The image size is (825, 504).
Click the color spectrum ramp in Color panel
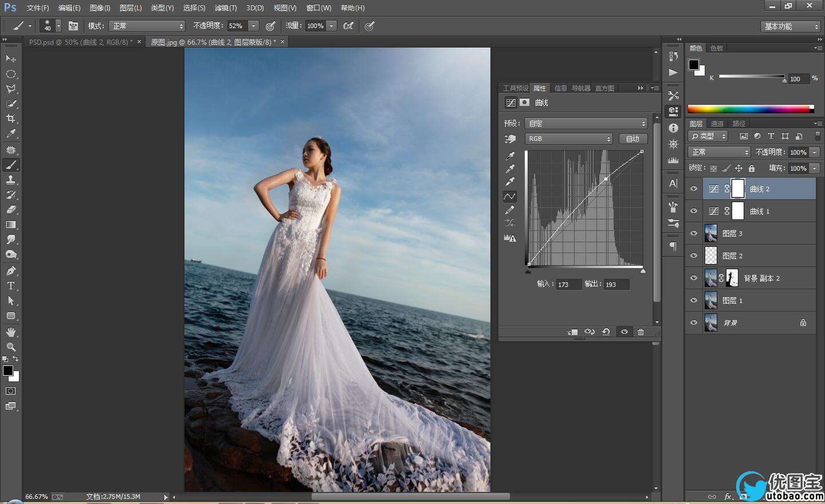(751, 109)
